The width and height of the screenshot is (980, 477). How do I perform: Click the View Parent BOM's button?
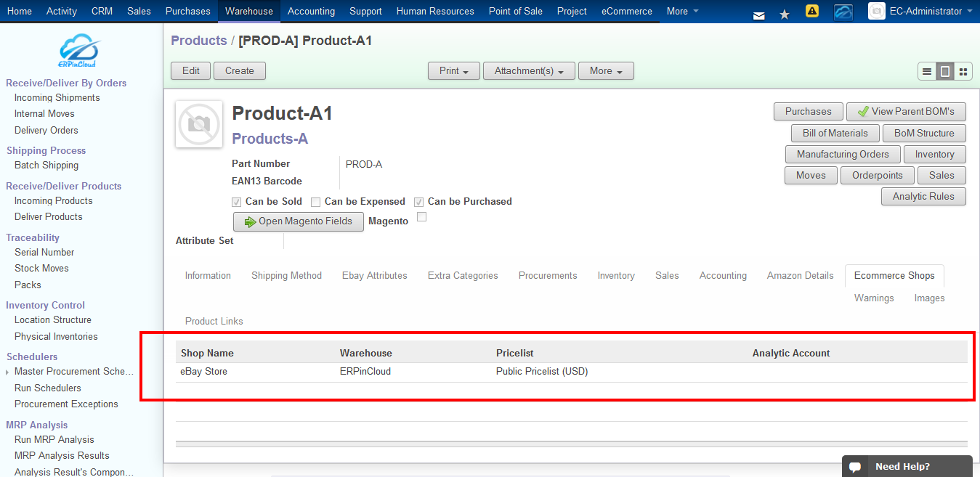[x=906, y=112]
